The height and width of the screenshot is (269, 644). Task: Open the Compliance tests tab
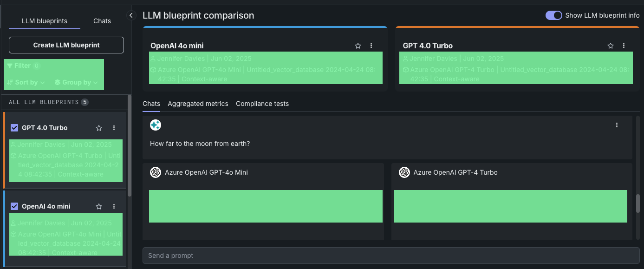click(x=262, y=104)
